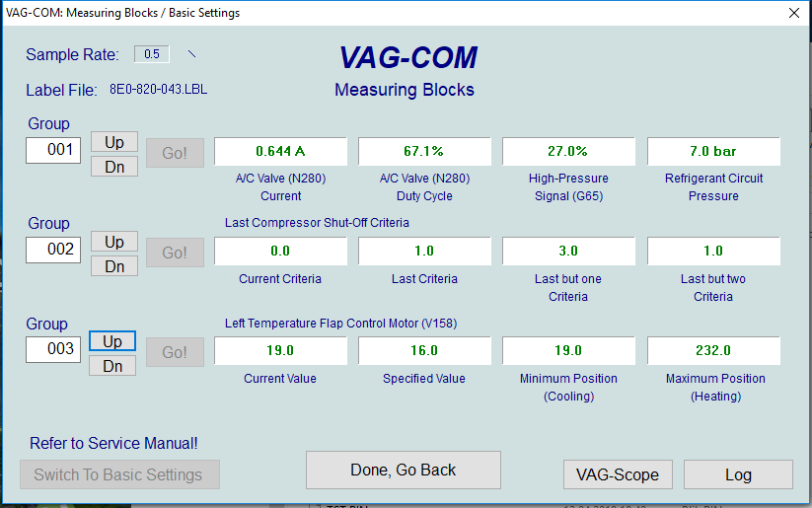Click Refrigerant Circuit Pressure label
Screen dimensions: 812x508
(x=713, y=187)
